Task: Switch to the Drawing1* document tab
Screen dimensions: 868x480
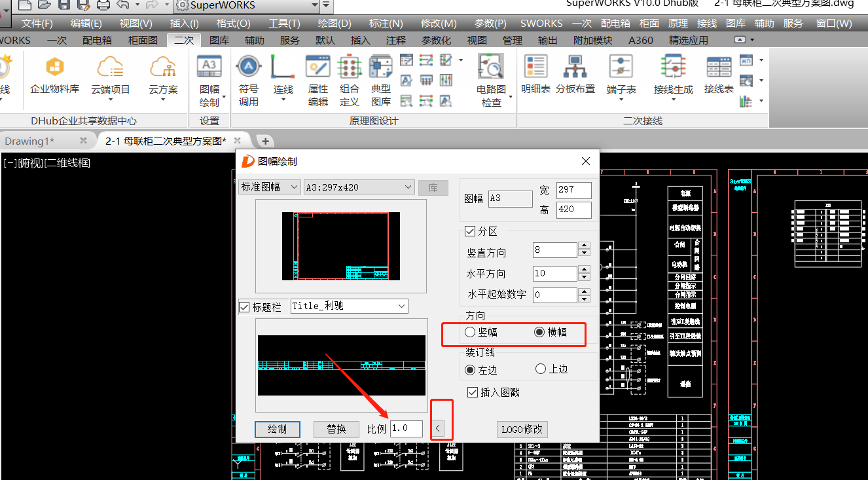Action: click(x=30, y=141)
